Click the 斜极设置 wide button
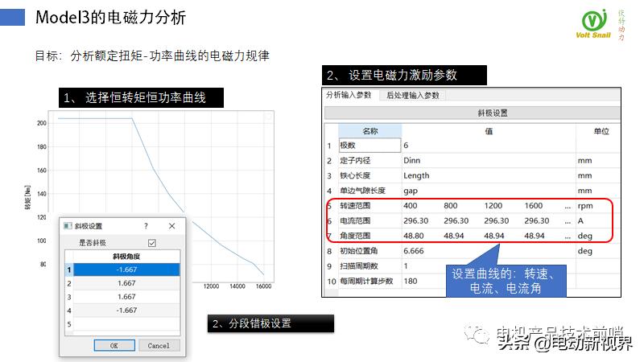Viewport: 644px width, 362px height. tap(473, 113)
